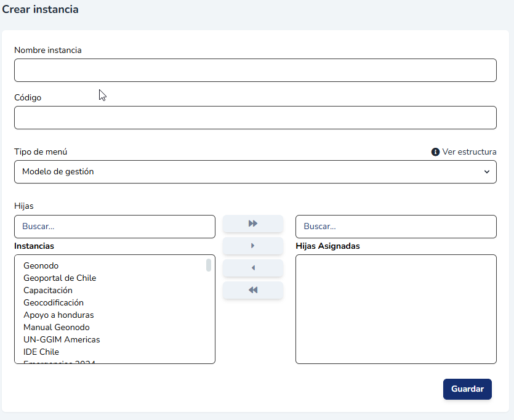The image size is (514, 420).
Task: Expand the Tipo de menú dropdown
Action: click(x=255, y=172)
